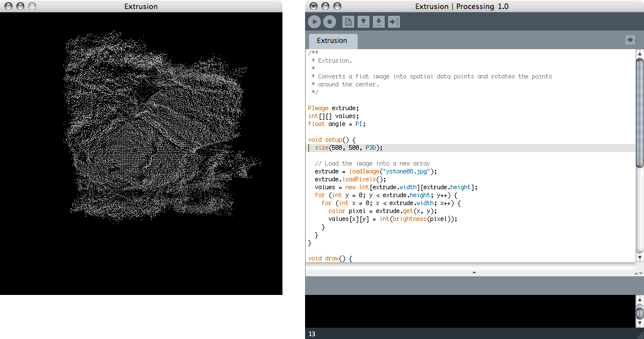Click the Open sketch up-arrow icon

tap(364, 22)
